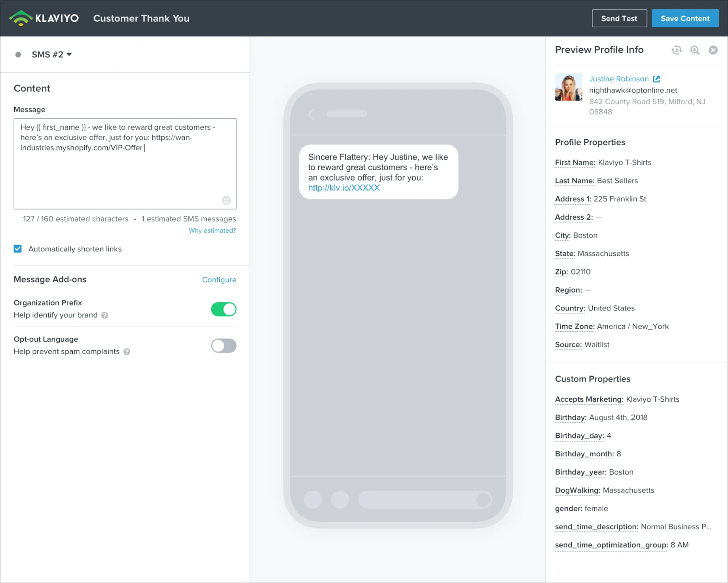The height and width of the screenshot is (583, 728).
Task: Click Send Test button
Action: (x=619, y=18)
